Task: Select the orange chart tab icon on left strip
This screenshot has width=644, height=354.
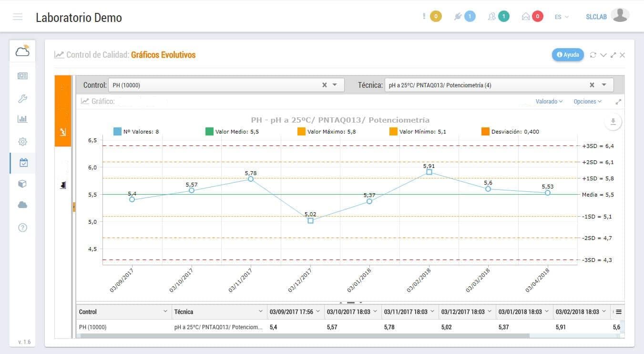Action: click(x=62, y=132)
